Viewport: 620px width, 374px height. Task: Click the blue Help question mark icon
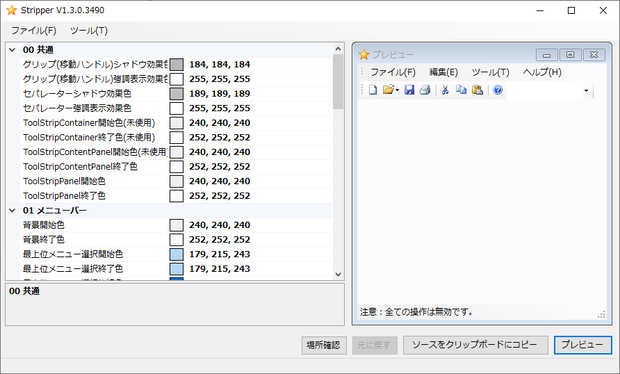coord(498,90)
